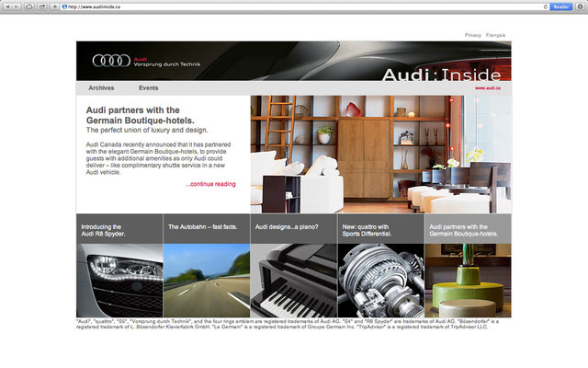Viewport: 588px width, 368px height.
Task: Click the ...continue reading link
Action: (210, 184)
